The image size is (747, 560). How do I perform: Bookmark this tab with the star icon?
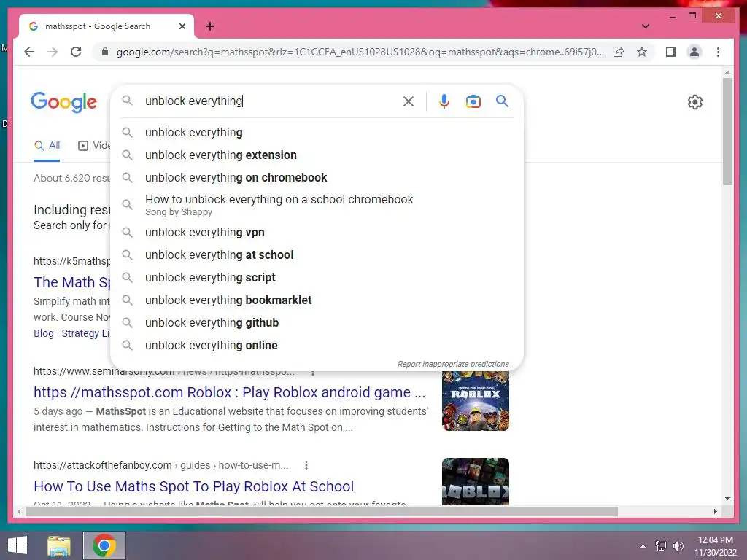pyautogui.click(x=642, y=52)
